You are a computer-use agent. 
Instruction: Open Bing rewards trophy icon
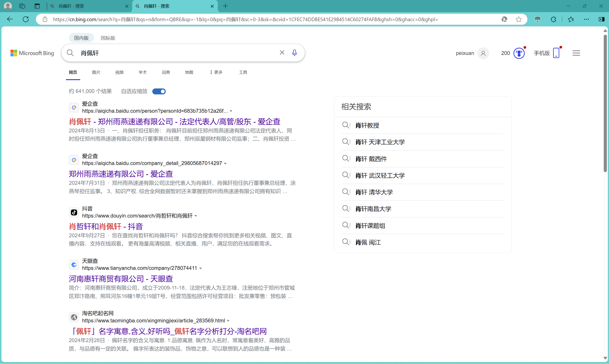click(x=519, y=53)
